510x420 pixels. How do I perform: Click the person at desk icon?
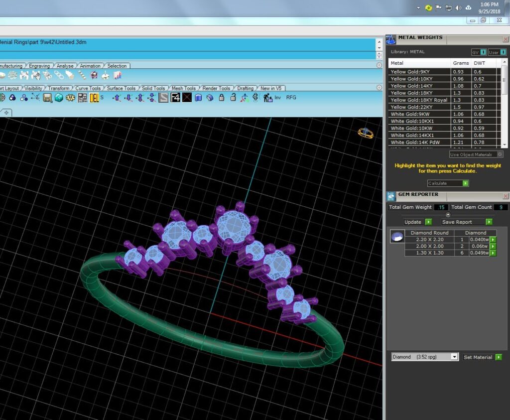(x=267, y=98)
